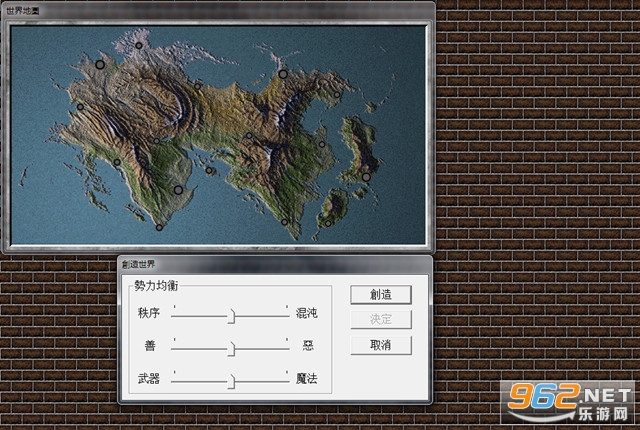
Task: Click the greyed-out 決定 button
Action: click(x=381, y=319)
